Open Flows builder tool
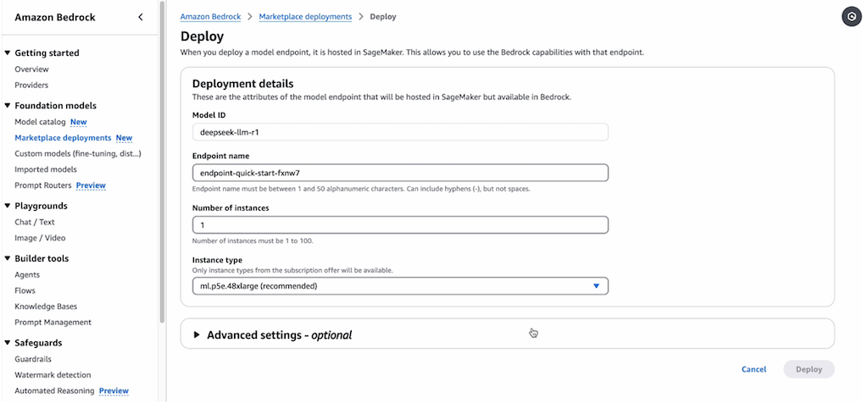The height and width of the screenshot is (403, 868). [x=25, y=290]
